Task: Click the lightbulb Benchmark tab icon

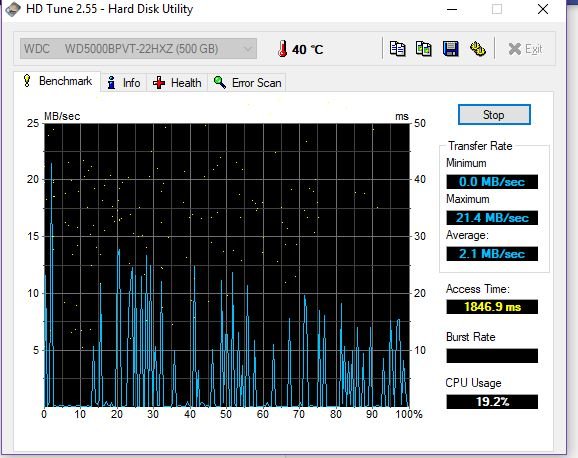Action: pos(27,80)
